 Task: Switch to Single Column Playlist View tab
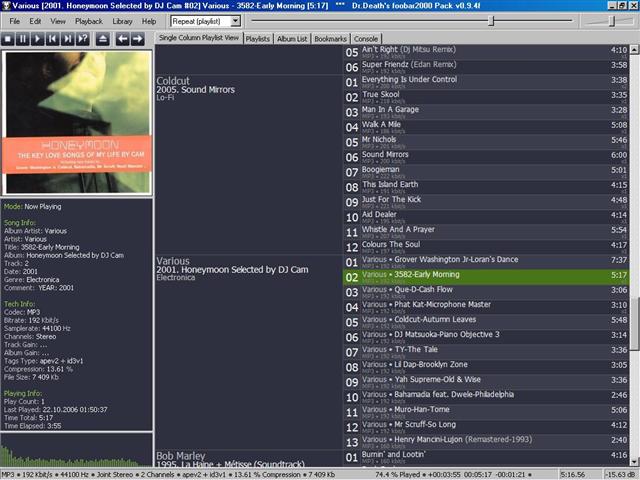click(x=199, y=38)
